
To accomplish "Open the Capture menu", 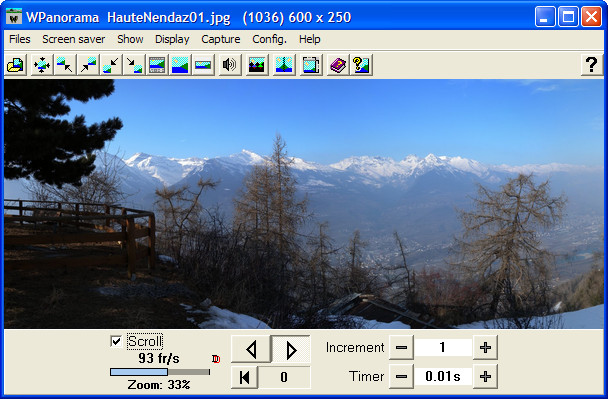I will 221,39.
